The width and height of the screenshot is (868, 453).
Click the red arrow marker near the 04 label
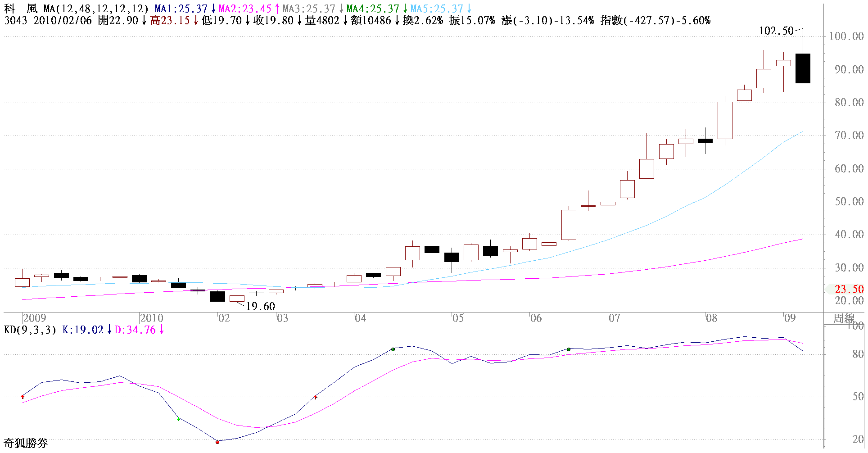click(x=316, y=397)
